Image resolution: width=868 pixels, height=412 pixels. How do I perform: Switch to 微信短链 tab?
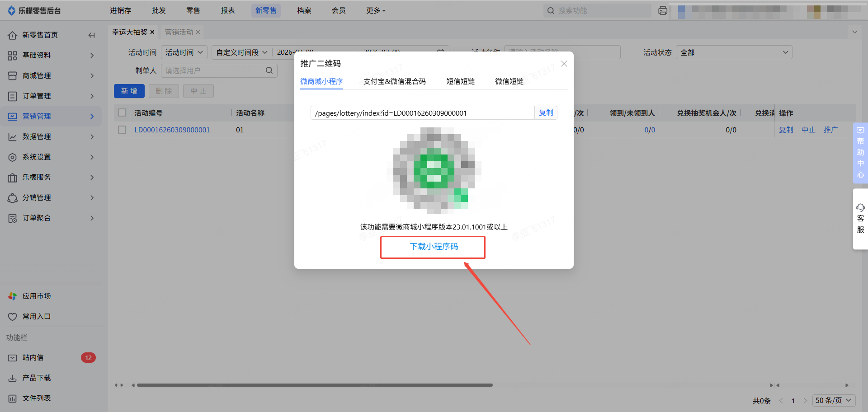[509, 81]
